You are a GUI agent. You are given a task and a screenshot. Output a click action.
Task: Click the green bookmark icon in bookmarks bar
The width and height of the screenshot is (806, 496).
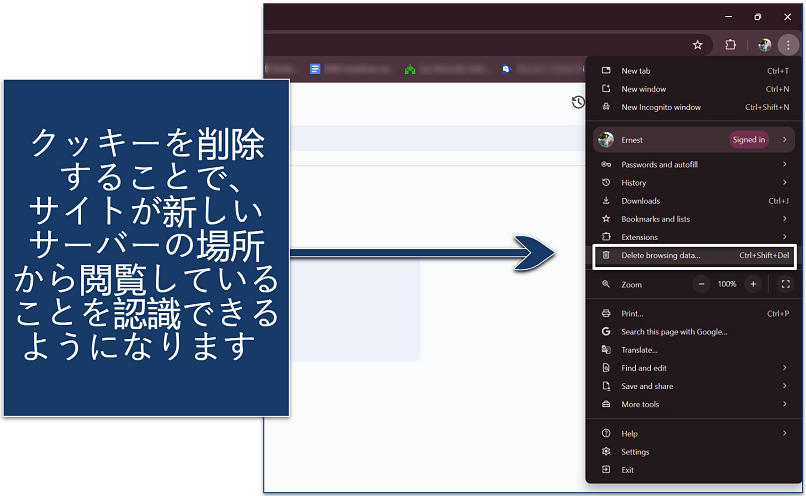click(x=410, y=69)
